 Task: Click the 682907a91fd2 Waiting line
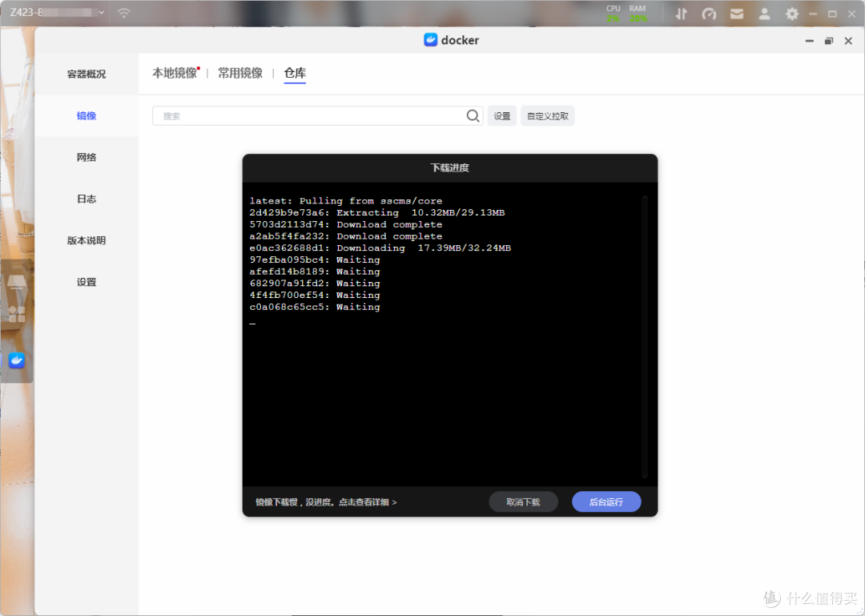point(315,283)
